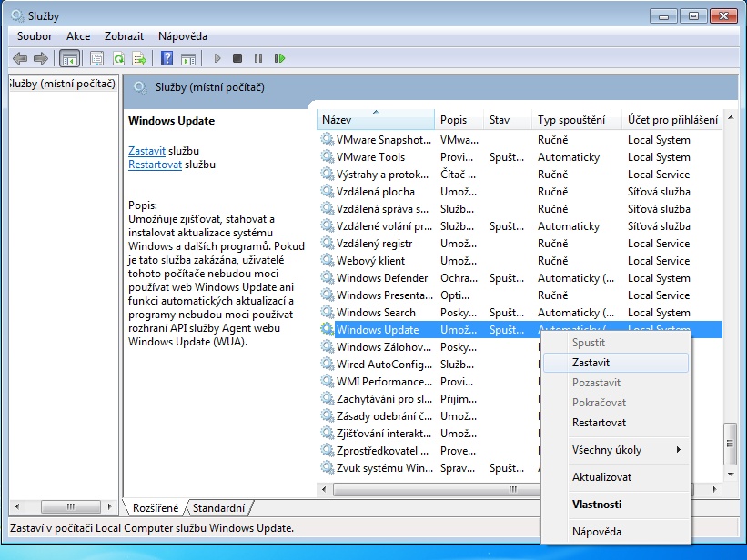The height and width of the screenshot is (560, 747).
Task: Select Vlastnosti from the context menu
Action: click(x=596, y=505)
